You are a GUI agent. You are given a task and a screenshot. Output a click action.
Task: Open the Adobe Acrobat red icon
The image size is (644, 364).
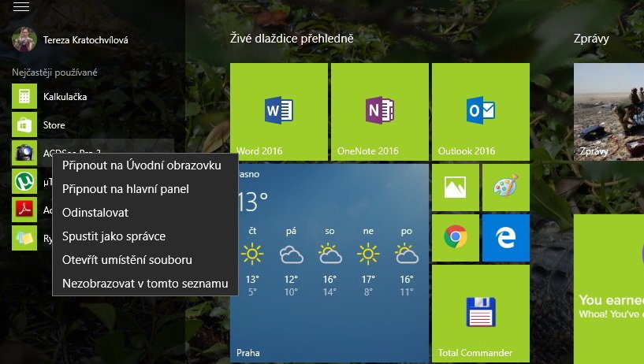point(24,210)
